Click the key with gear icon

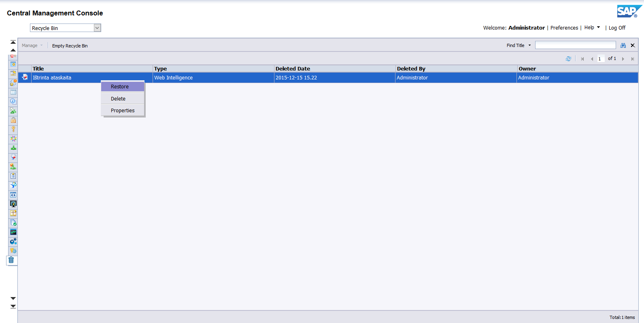point(13,250)
